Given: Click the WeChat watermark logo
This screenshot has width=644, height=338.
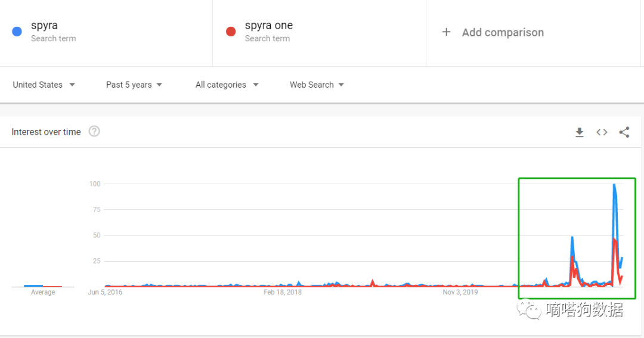Looking at the screenshot, I should pos(529,310).
